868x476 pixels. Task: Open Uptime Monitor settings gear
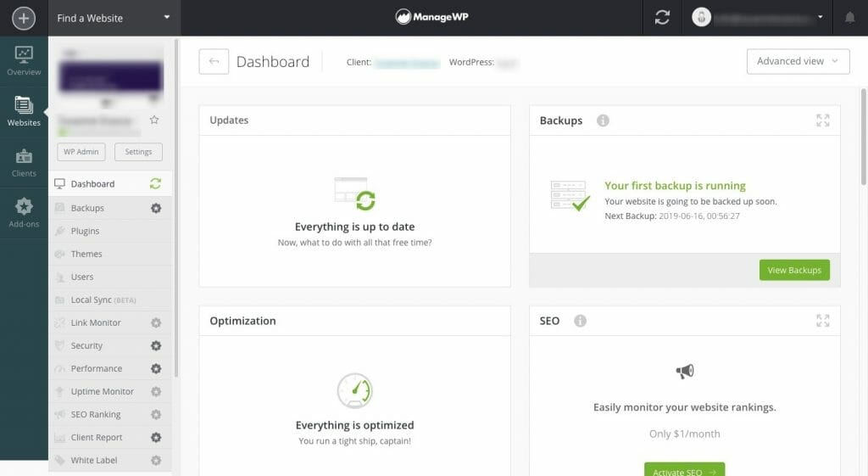coord(156,391)
